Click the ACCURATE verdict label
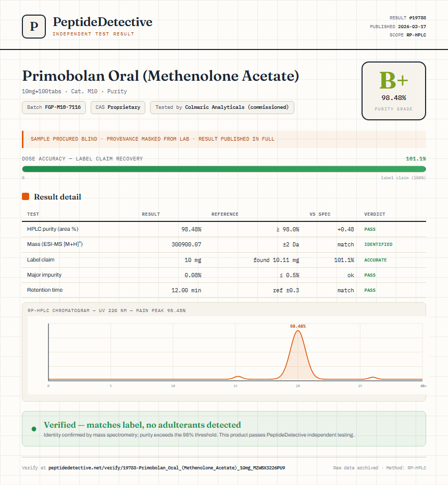448x485 pixels. [375, 260]
